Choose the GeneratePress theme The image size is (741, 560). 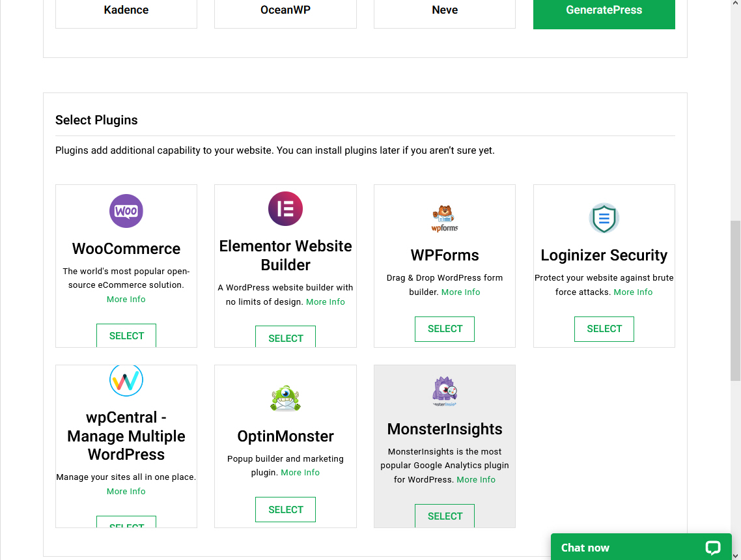604,13
